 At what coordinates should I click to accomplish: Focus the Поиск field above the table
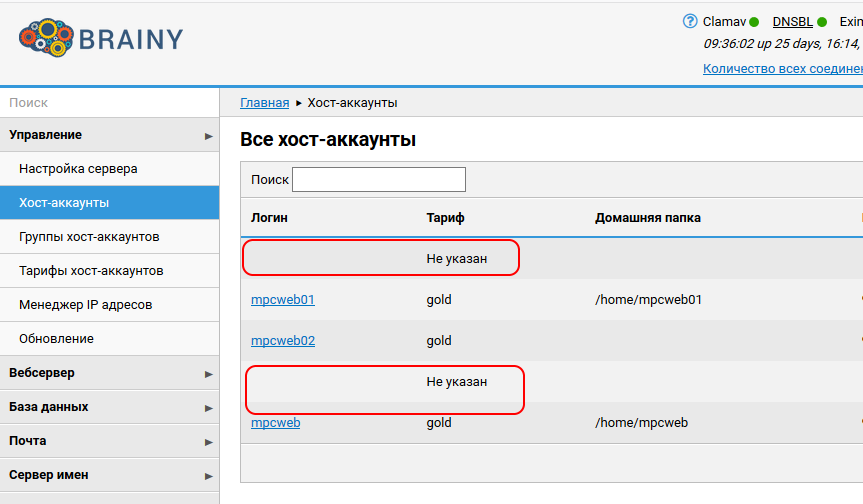pyautogui.click(x=378, y=180)
